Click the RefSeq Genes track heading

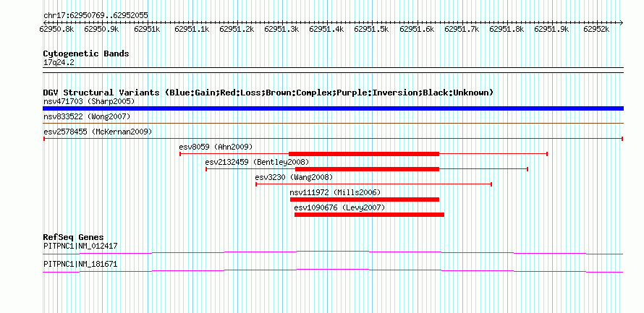pos(74,237)
